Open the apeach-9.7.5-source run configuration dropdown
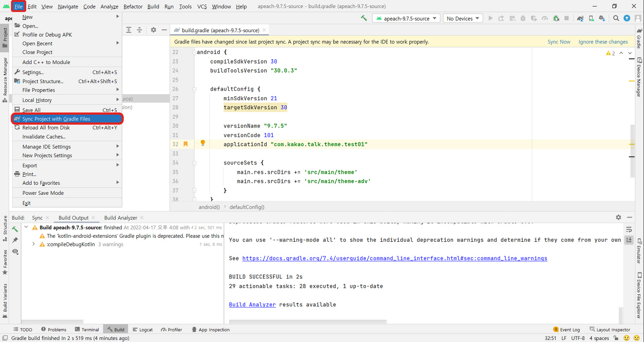644x342 pixels. [x=406, y=18]
